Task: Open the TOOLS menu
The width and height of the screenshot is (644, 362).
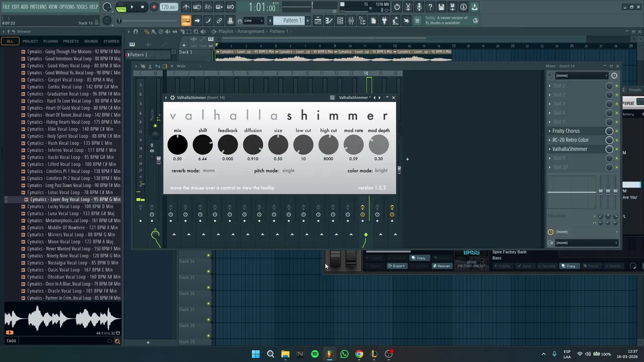Action: click(x=82, y=7)
